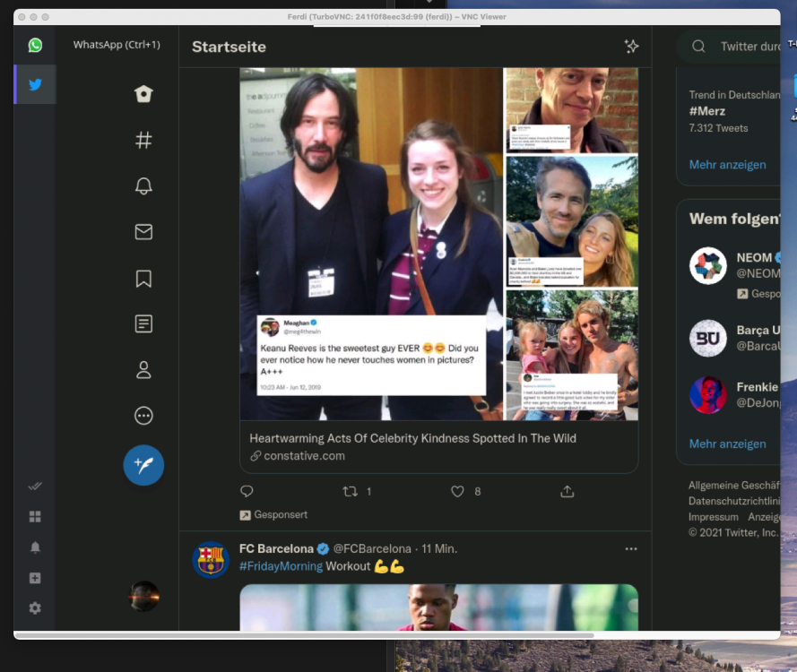The height and width of the screenshot is (672, 797).
Task: Click the #FridayMorning hashtag link
Action: click(x=281, y=566)
